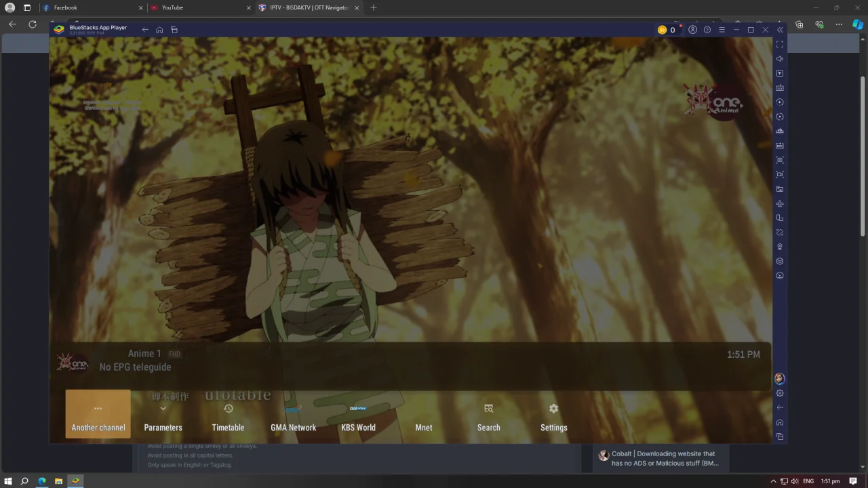Open the BlueStacks media folder icon
868x488 pixels.
tap(780, 189)
